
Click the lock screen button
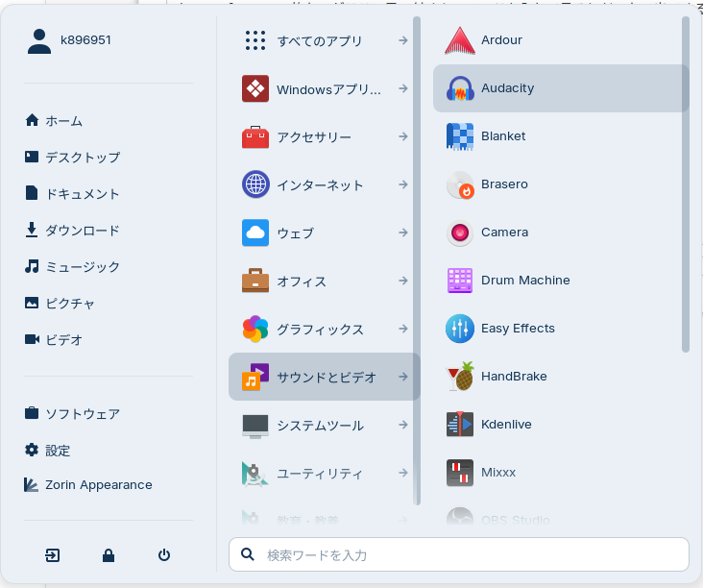pyautogui.click(x=109, y=555)
